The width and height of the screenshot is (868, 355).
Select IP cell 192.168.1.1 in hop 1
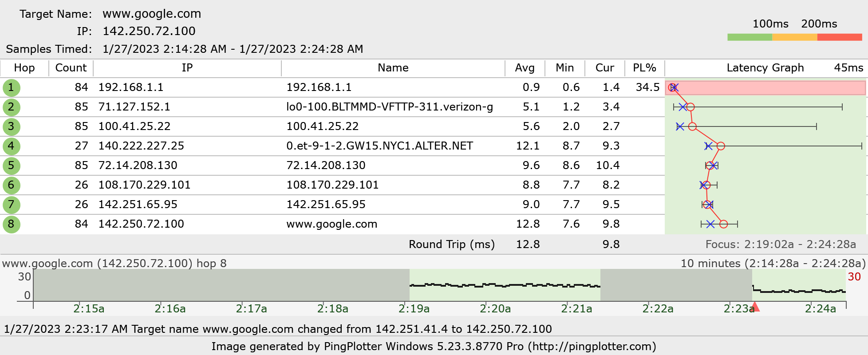click(x=131, y=87)
